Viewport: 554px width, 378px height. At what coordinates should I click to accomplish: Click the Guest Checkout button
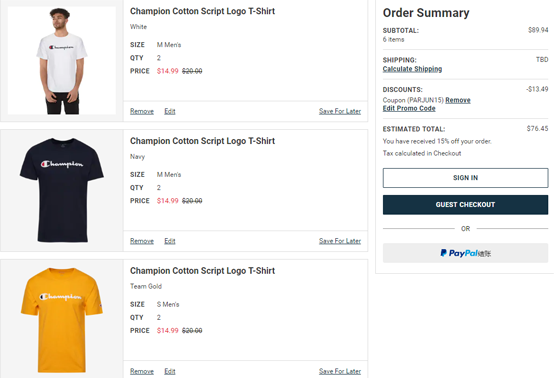465,205
